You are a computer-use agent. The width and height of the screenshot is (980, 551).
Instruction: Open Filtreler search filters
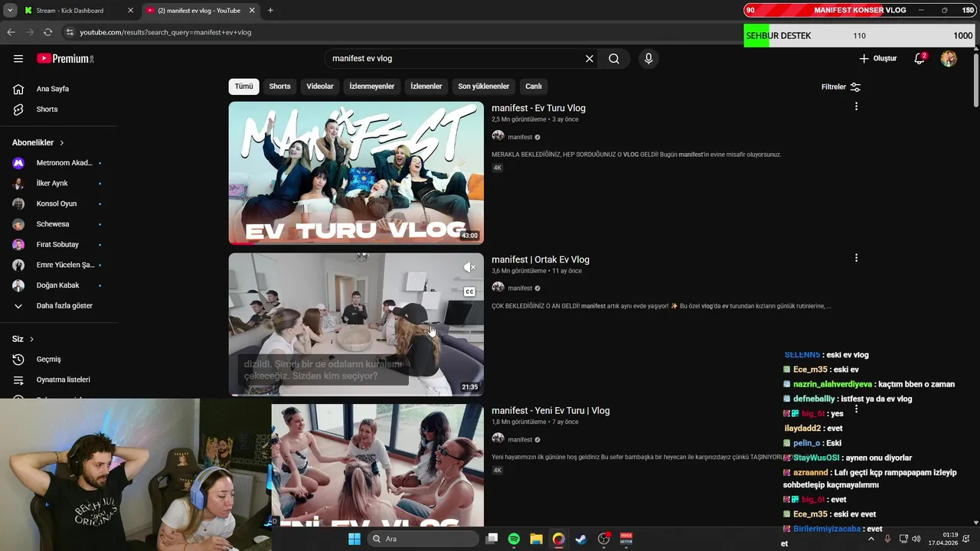click(x=841, y=86)
